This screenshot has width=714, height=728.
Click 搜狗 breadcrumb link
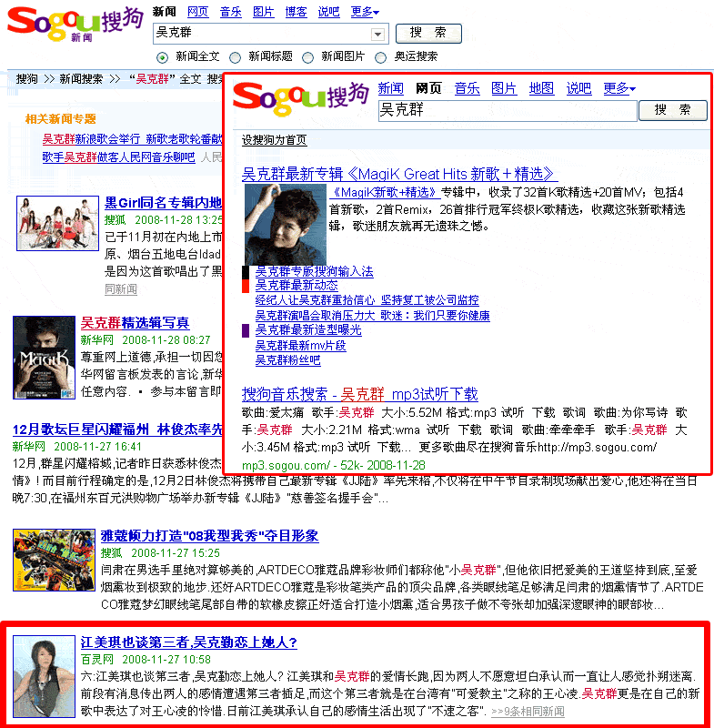(27, 79)
